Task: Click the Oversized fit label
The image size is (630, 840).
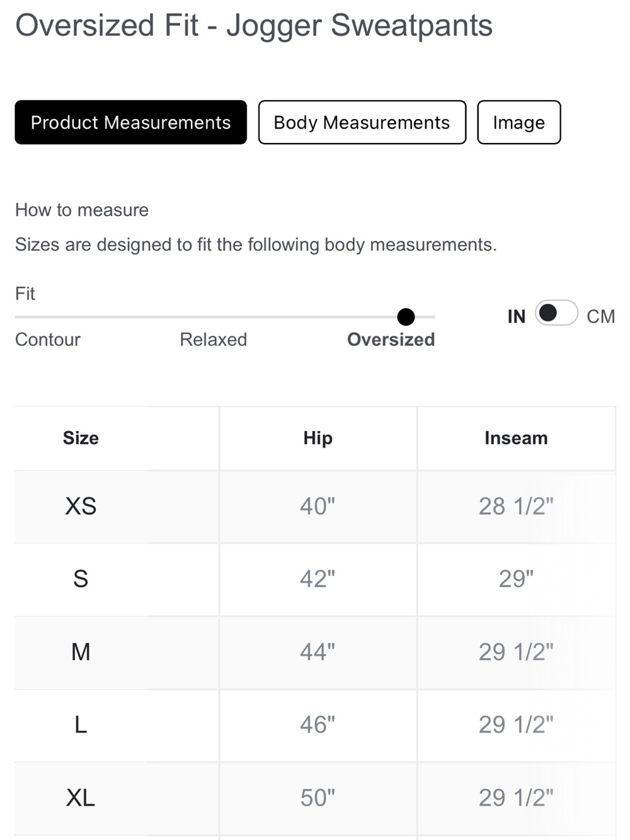Action: point(391,340)
